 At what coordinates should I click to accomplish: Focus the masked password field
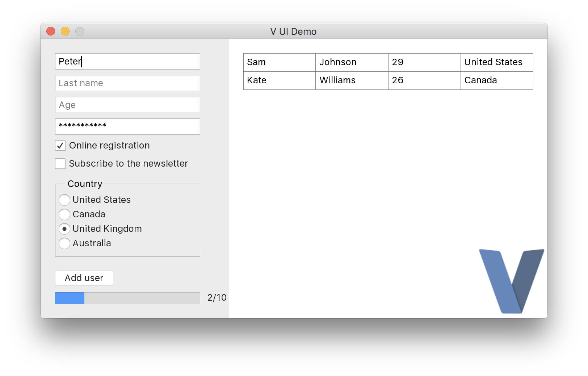click(127, 127)
